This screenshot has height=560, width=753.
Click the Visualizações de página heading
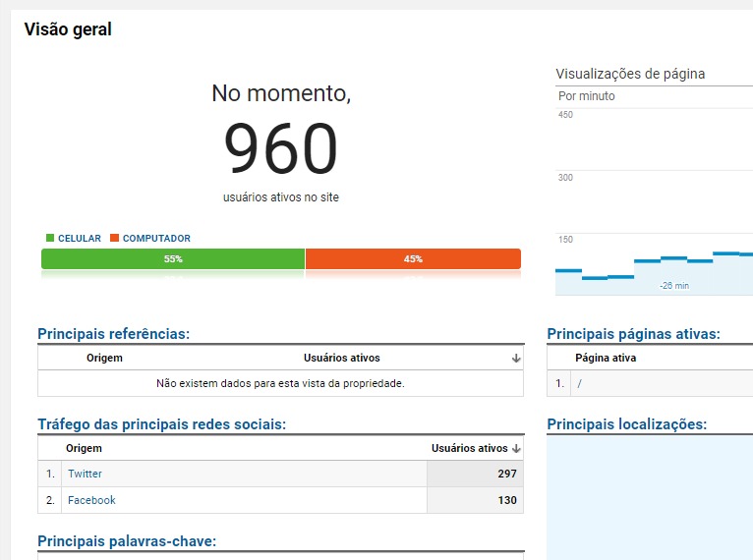point(630,74)
